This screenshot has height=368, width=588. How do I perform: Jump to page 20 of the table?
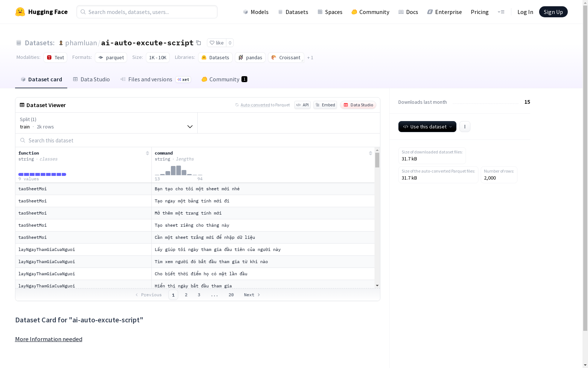[231, 295]
